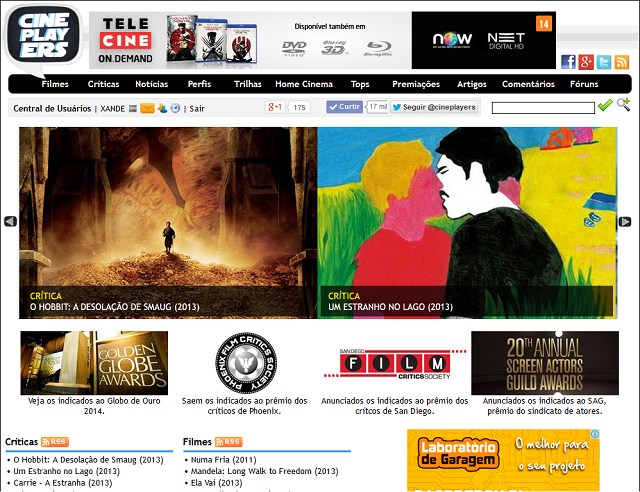
Task: Open 'Ela Vai (2013)' film link
Action: pyautogui.click(x=216, y=483)
